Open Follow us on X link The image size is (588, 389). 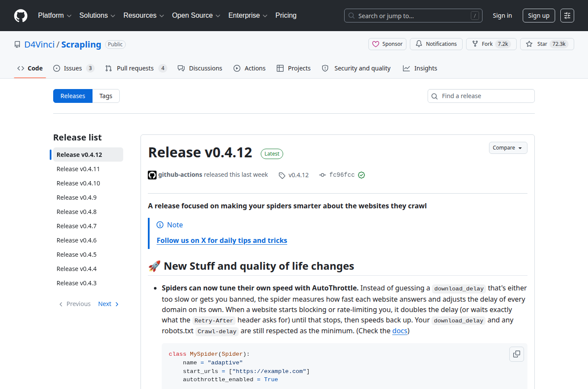222,240
